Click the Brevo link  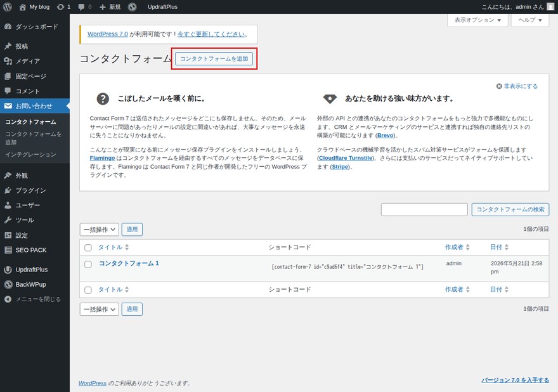click(386, 135)
